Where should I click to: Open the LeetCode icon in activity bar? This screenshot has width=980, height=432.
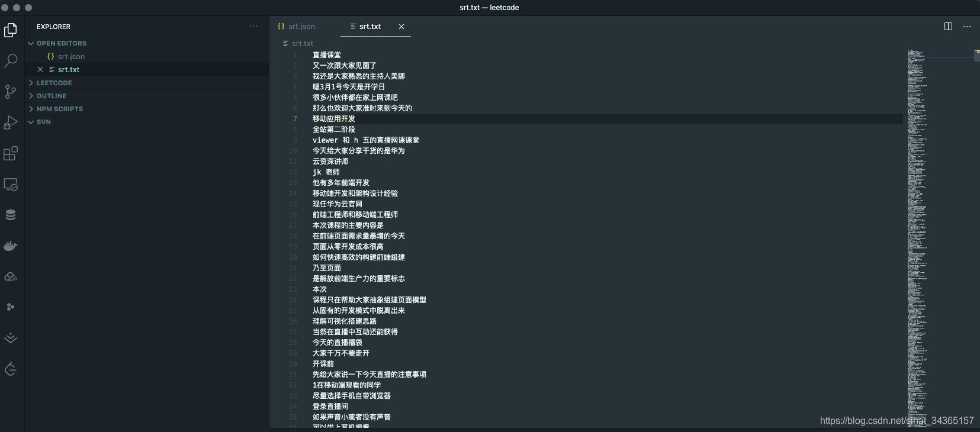11,369
